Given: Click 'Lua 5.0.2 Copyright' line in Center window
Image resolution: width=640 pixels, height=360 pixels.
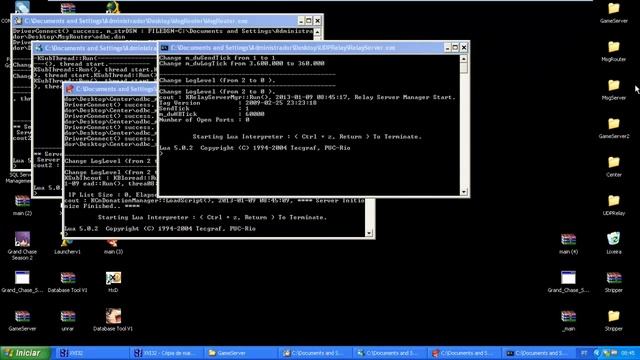Looking at the screenshot, I should coord(160,229).
